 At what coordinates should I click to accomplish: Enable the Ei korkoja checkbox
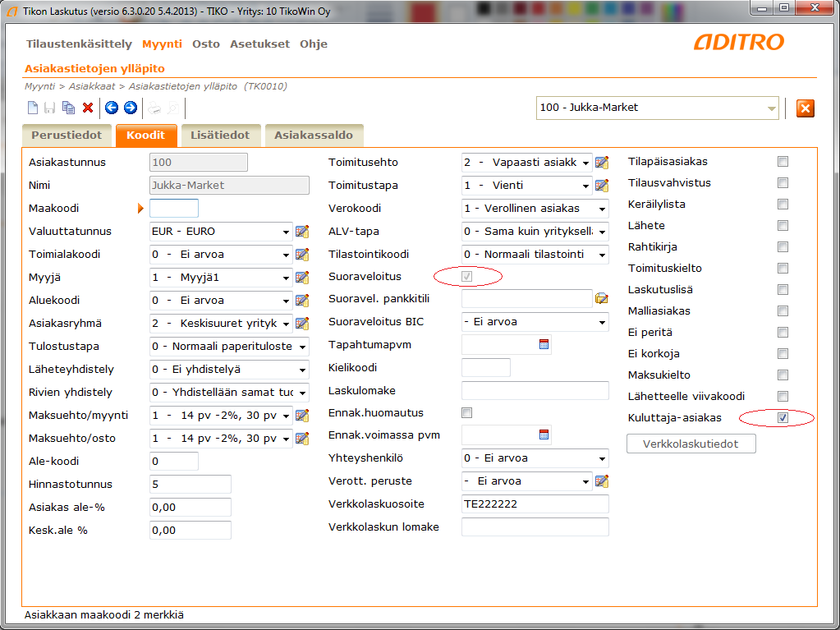tap(783, 353)
